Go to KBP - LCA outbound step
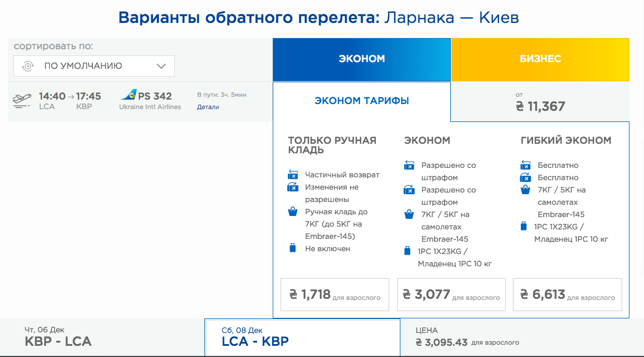This screenshot has width=644, height=357. coord(102,337)
